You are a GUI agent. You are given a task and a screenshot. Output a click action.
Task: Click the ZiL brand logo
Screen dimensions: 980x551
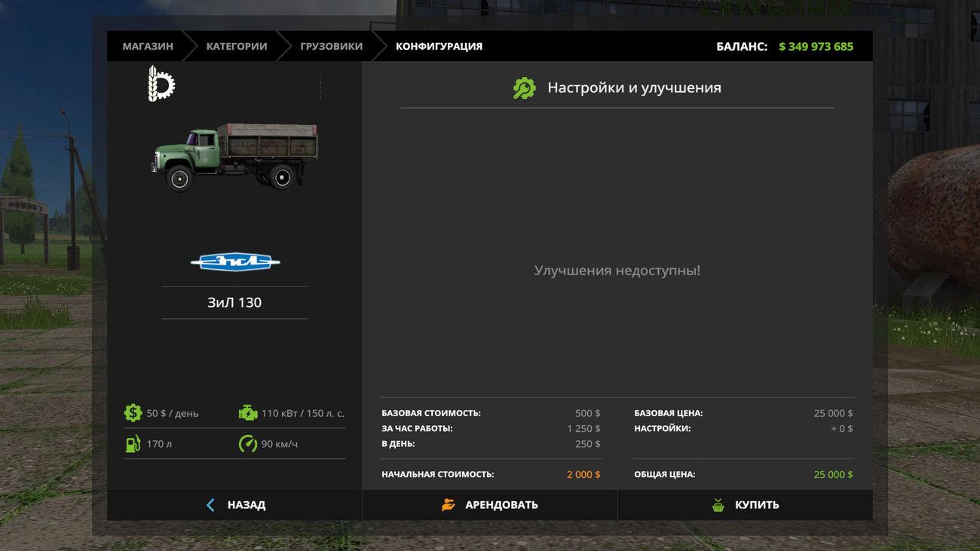[x=235, y=262]
